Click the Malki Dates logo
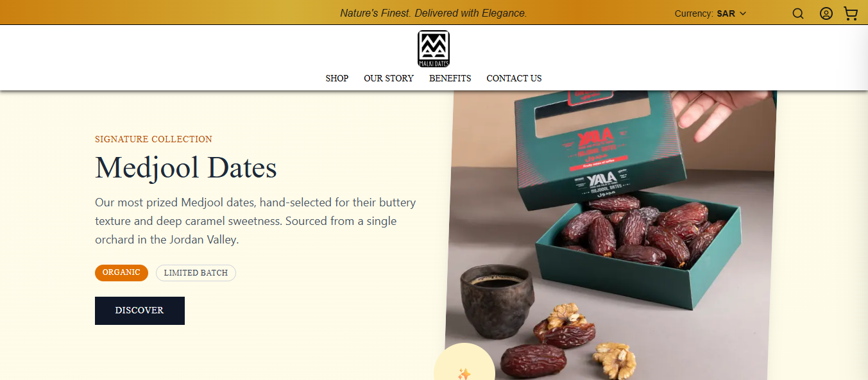 point(434,49)
